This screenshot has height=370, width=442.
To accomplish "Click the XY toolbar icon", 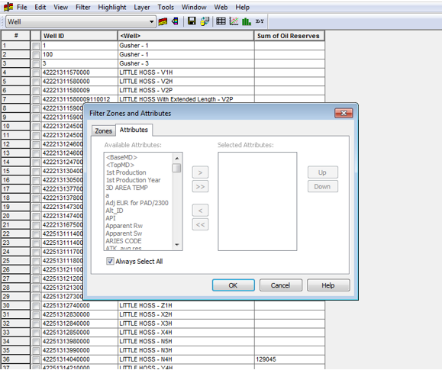I will click(x=259, y=21).
